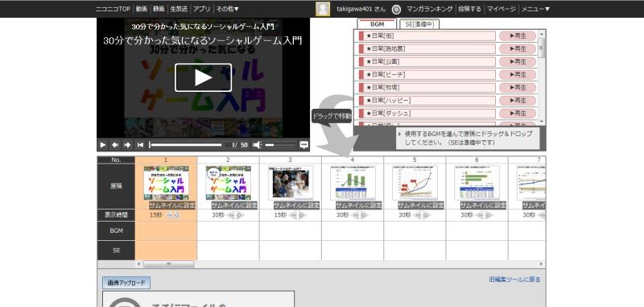Select the ★日常[ダッシュ] BGM entry

pyautogui.click(x=427, y=113)
